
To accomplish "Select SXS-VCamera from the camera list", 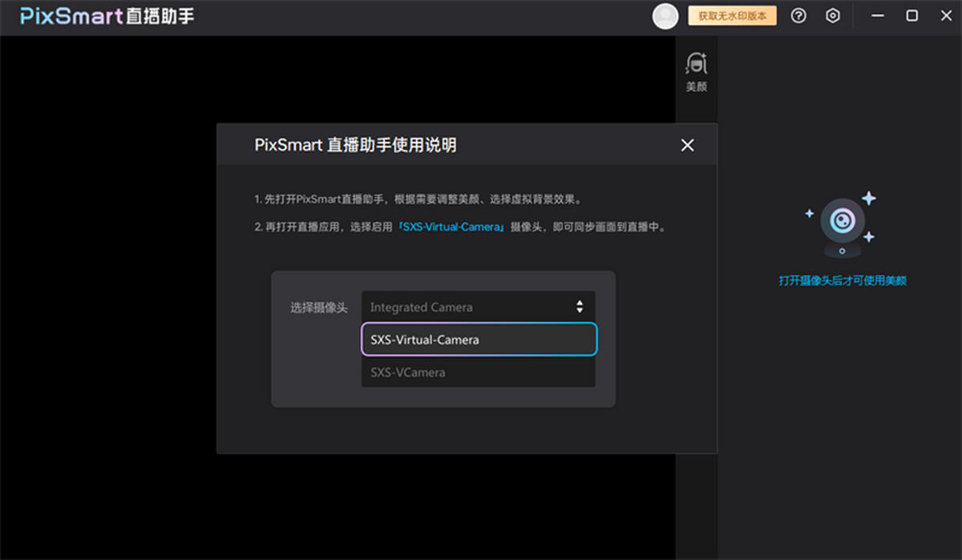I will [x=478, y=372].
